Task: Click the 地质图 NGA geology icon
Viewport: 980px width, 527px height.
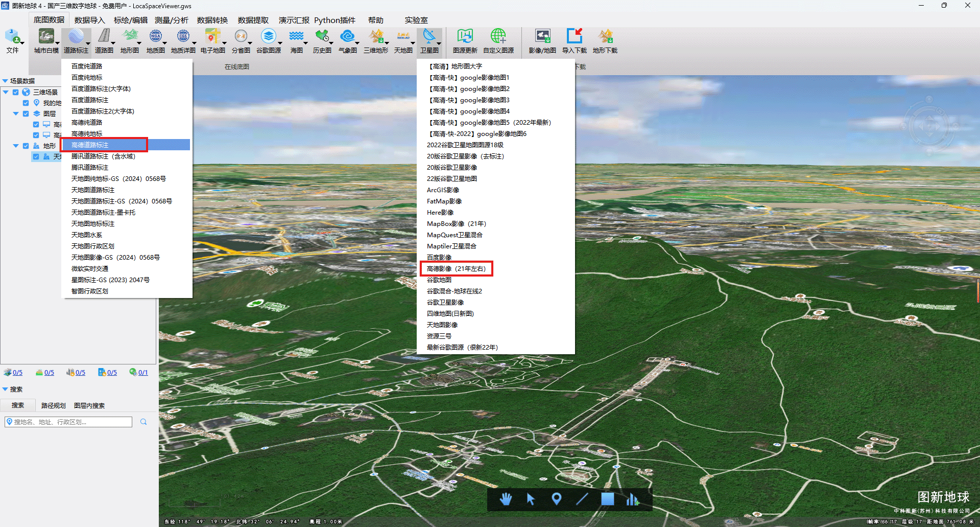Action: pyautogui.click(x=156, y=36)
